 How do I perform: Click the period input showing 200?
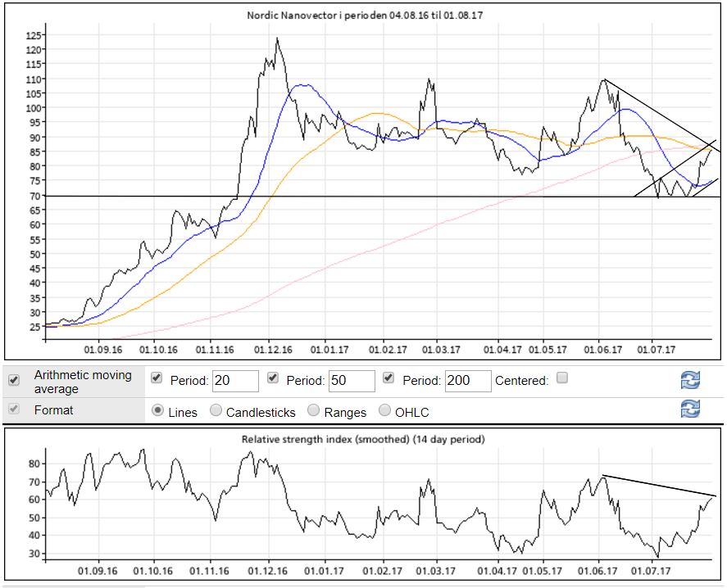[467, 381]
